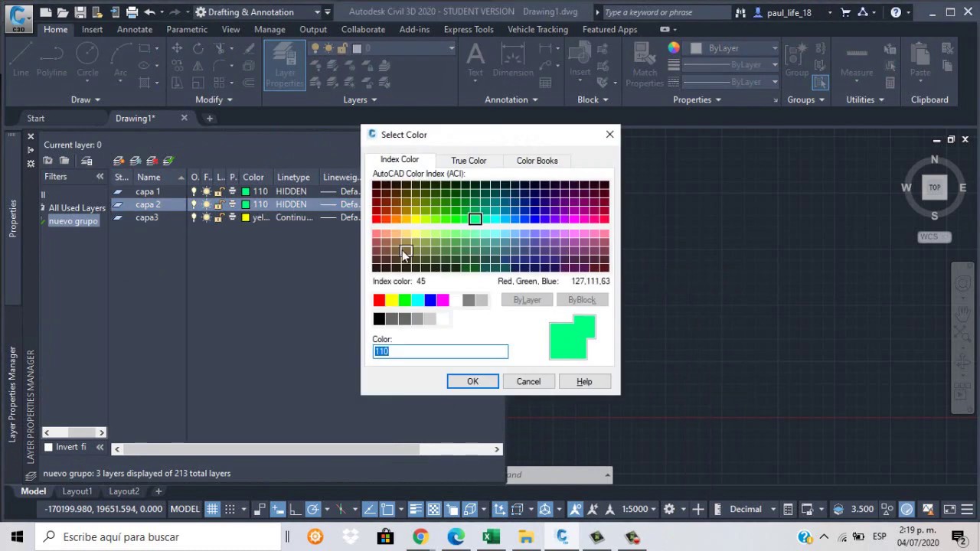Viewport: 980px width, 551px height.
Task: Click the Paste icon in Clipboard panel
Action: pyautogui.click(x=920, y=60)
